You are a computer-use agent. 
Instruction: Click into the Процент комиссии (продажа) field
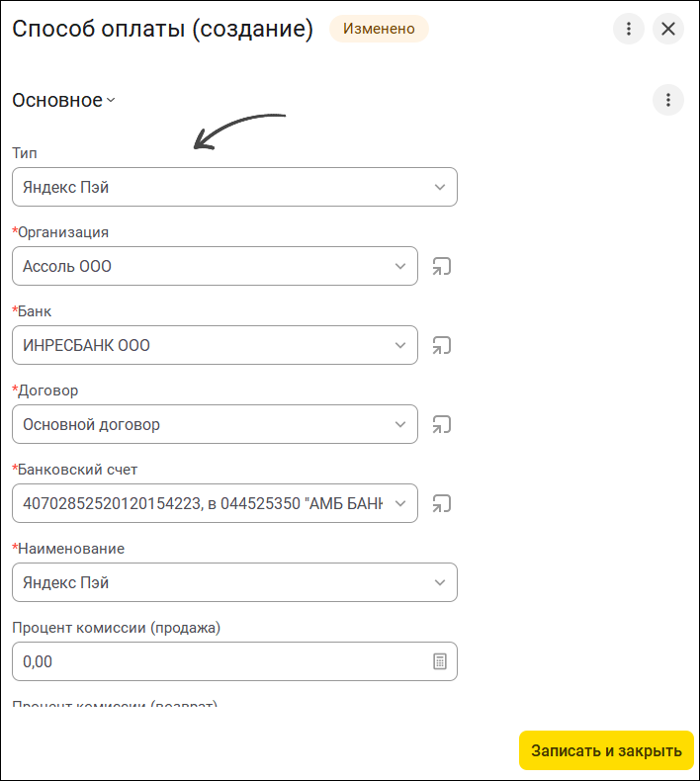pos(234,661)
